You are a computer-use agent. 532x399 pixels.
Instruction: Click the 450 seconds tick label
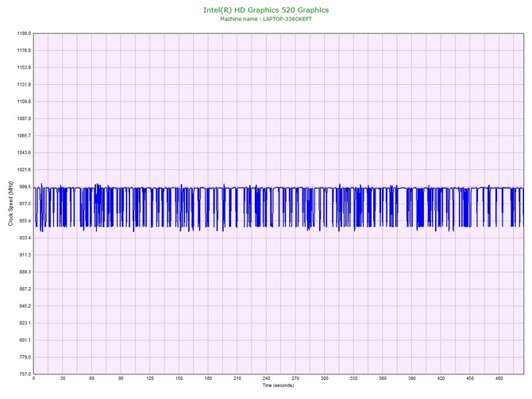click(470, 378)
